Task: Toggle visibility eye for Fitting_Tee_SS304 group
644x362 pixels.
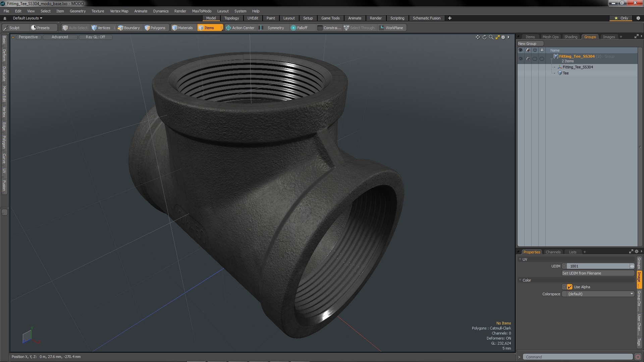Action: coord(521,59)
